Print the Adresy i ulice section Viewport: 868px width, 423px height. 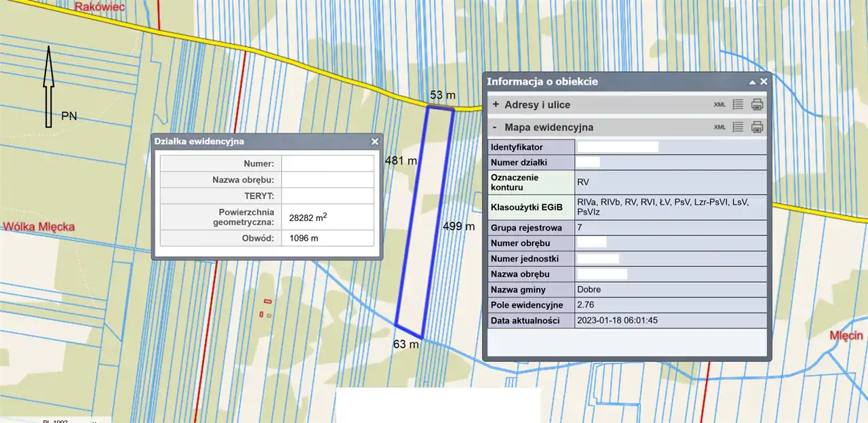tap(757, 105)
